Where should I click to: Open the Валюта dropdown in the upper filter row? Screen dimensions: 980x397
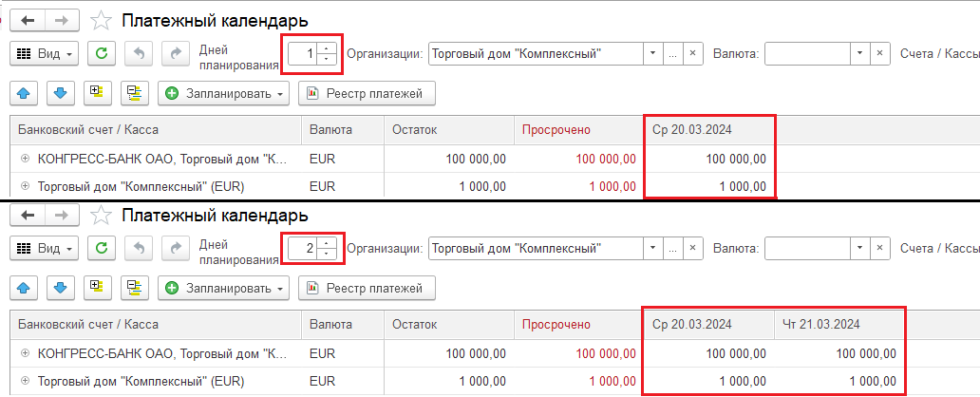(x=859, y=54)
